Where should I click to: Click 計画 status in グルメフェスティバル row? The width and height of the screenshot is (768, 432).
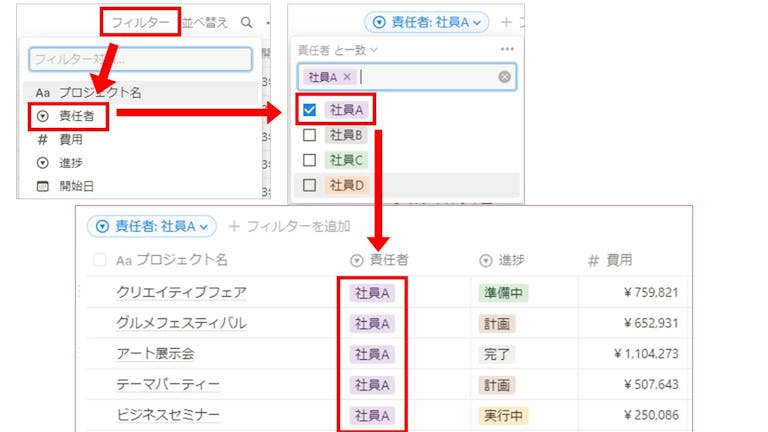(x=497, y=324)
